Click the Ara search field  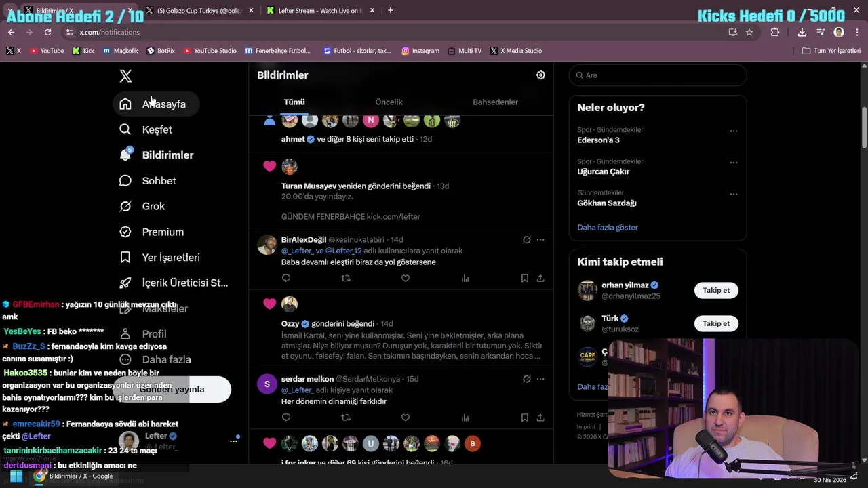point(658,75)
